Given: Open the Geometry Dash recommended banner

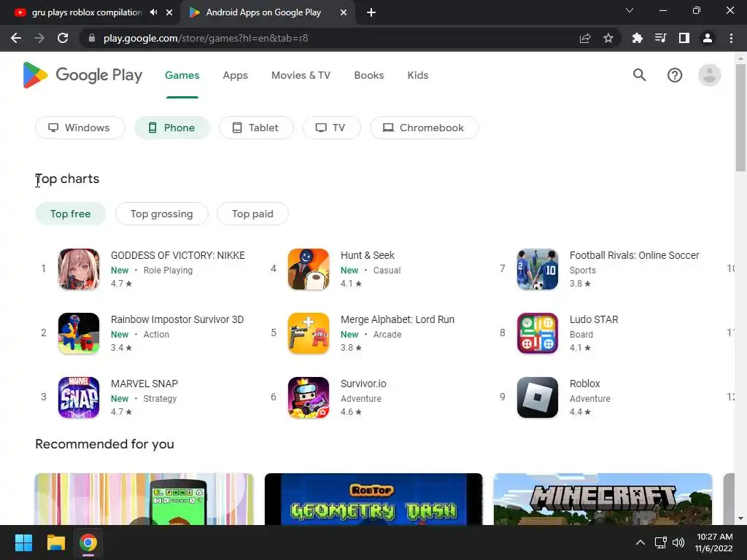Looking at the screenshot, I should click(x=373, y=499).
